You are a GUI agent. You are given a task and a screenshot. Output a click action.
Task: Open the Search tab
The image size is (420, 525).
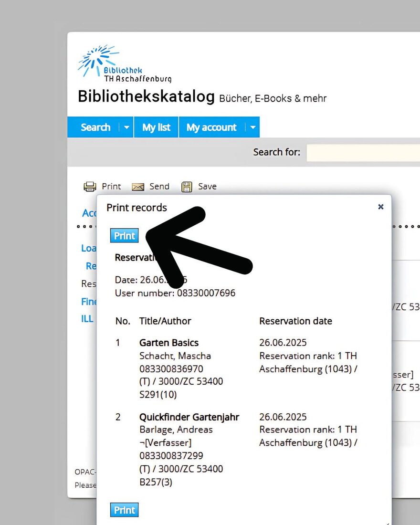point(95,127)
